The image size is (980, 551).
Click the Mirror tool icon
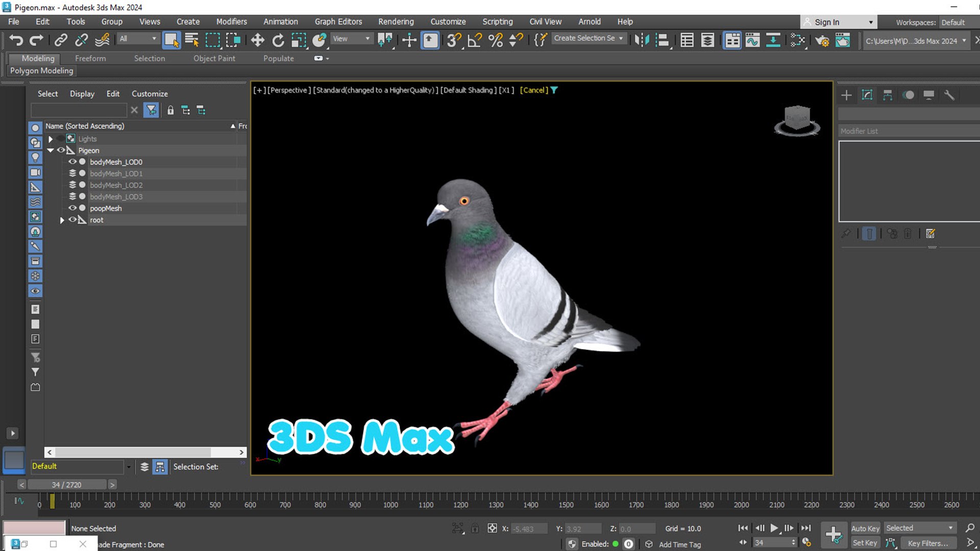pyautogui.click(x=642, y=40)
